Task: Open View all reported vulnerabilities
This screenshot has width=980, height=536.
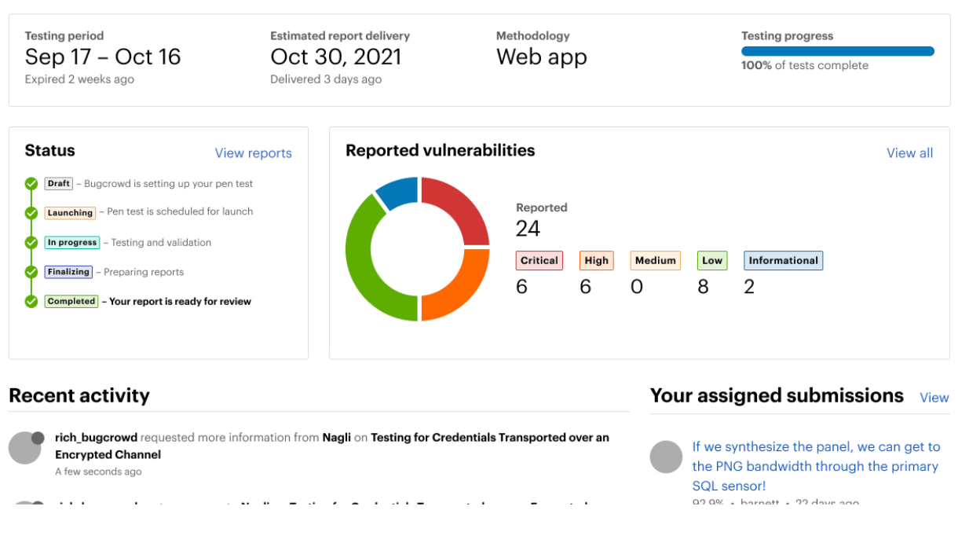Action: click(909, 153)
